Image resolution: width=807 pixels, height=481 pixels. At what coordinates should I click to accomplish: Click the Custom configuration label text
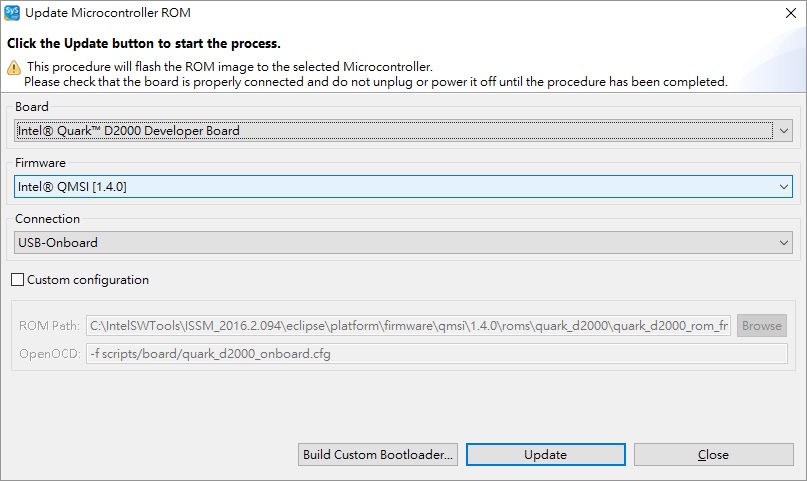(x=88, y=280)
